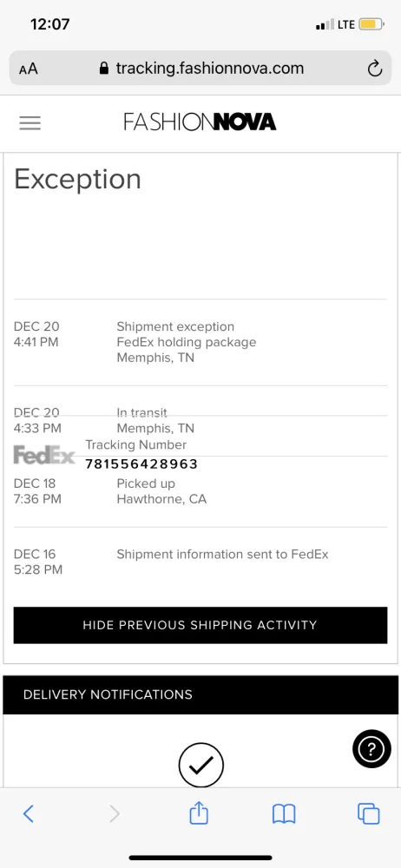
Task: Tap the Safari back arrow
Action: pos(29,814)
